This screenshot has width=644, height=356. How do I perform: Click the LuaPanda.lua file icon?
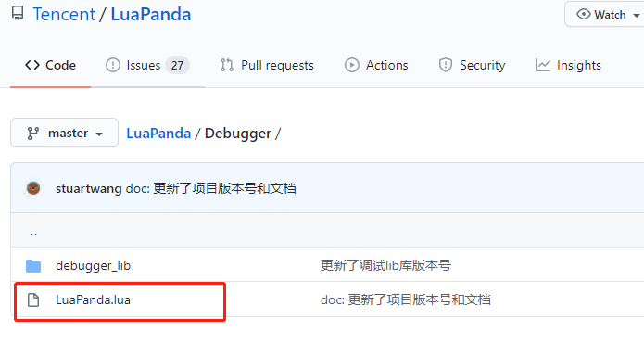point(33,300)
